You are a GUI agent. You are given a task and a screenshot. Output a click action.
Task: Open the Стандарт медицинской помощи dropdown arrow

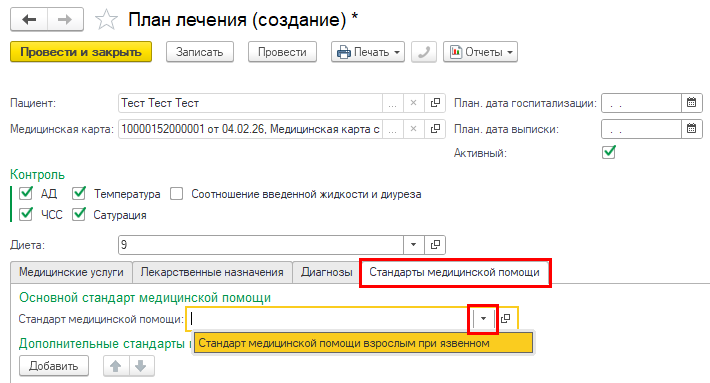(483, 319)
